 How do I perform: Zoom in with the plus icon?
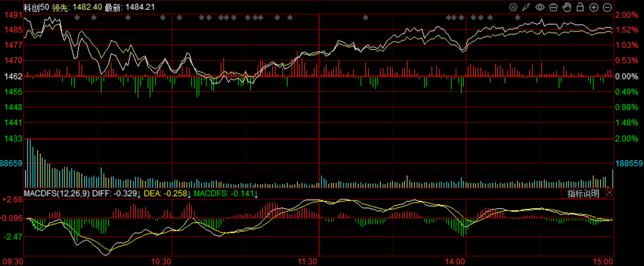(594, 7)
